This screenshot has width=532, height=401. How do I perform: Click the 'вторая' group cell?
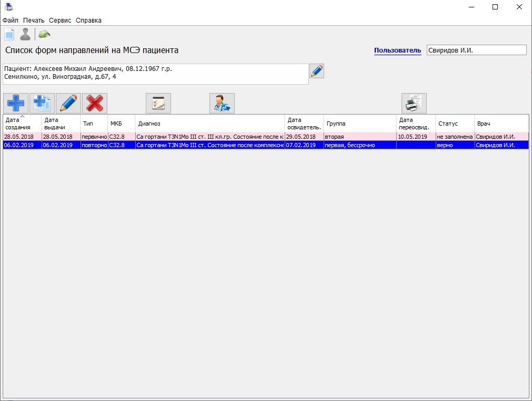click(359, 137)
